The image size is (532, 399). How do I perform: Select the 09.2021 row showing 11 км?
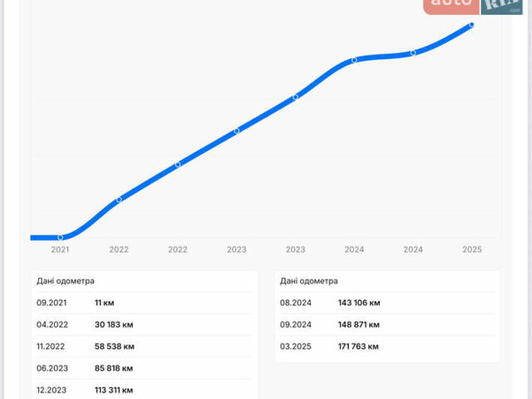pyautogui.click(x=145, y=303)
